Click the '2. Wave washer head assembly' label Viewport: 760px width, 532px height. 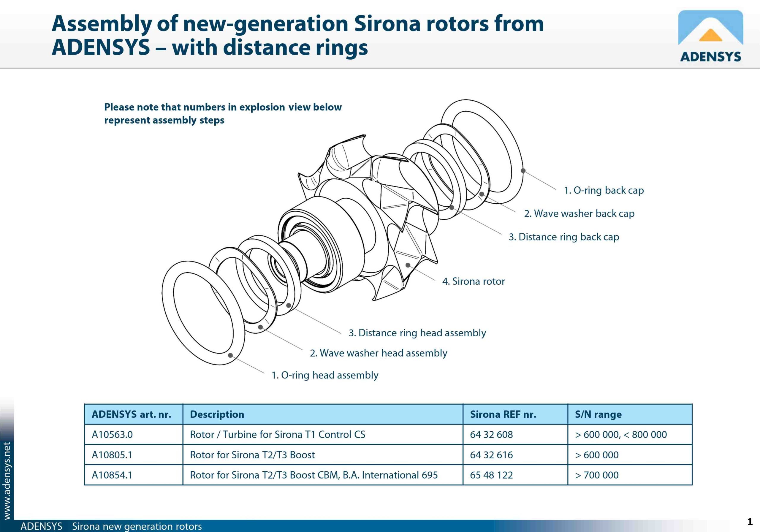click(378, 353)
